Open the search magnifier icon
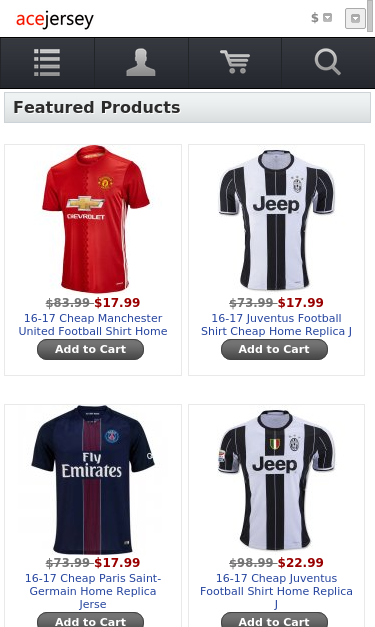Viewport: 375px width, 627px height. (x=328, y=63)
